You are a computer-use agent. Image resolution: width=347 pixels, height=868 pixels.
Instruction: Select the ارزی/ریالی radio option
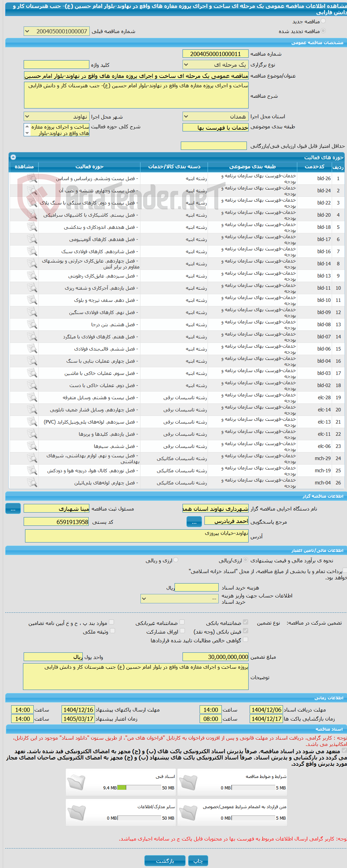coord(246,560)
